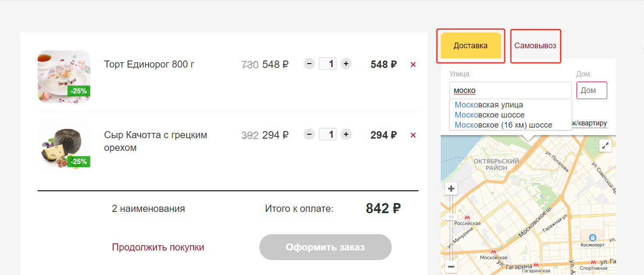This screenshot has width=644, height=275.
Task: Click the Улица street input field
Action: (x=510, y=90)
